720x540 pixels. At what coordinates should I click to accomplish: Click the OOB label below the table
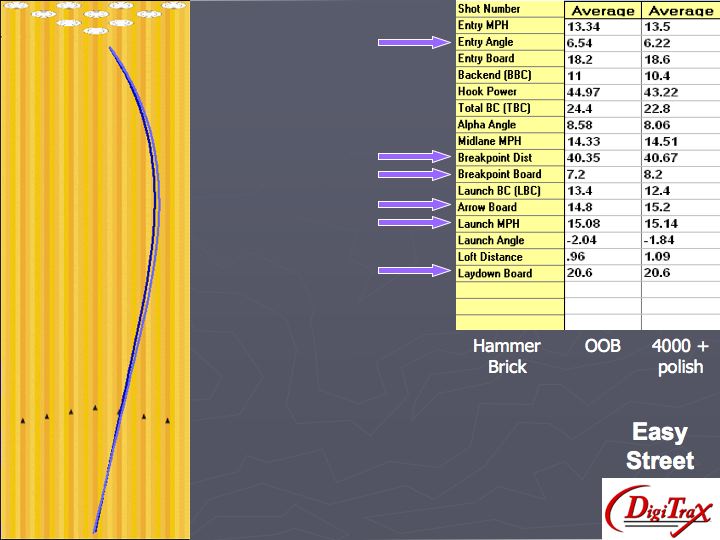tap(603, 346)
